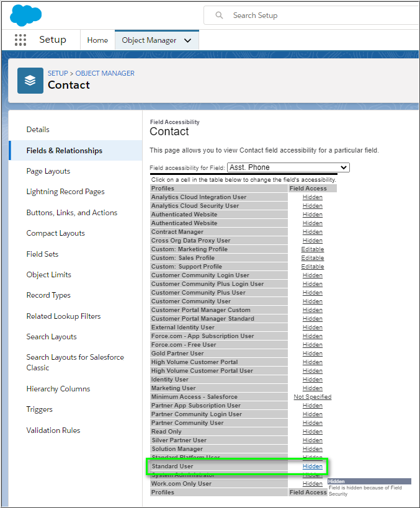
Task: Focus the Search Setup box
Action: tap(311, 16)
